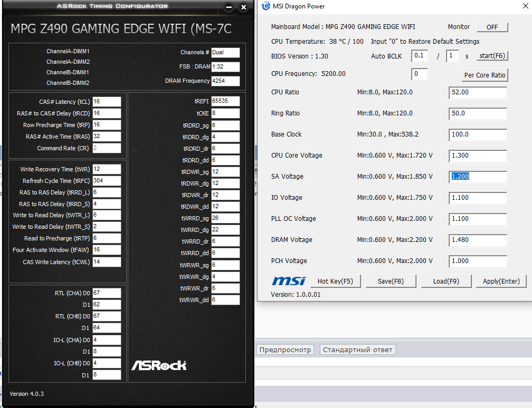Click the ChannelB-DIMM2 label
Screen dimensions: 532x408
tap(68, 83)
